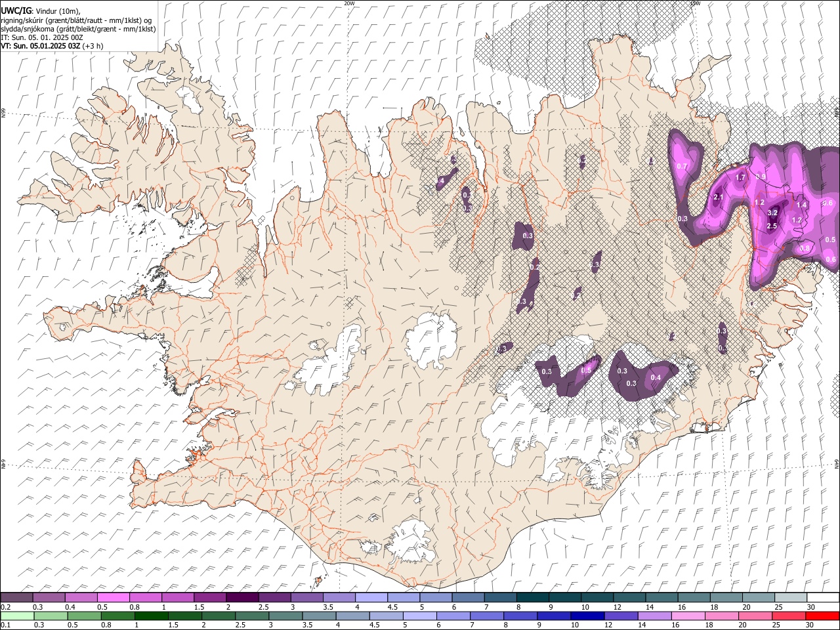840x630 pixels.
Task: Click the 3.2 precipitation value on the map
Action: point(772,213)
